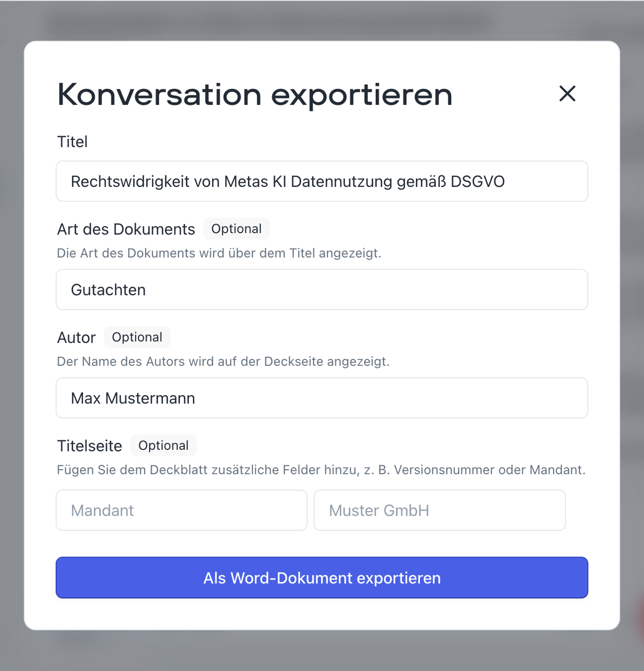This screenshot has width=644, height=671.
Task: Close the export dialog with the X icon
Action: [567, 93]
